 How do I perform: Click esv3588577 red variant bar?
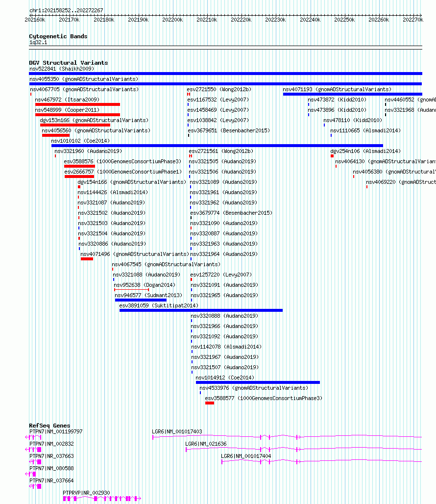[210, 403]
